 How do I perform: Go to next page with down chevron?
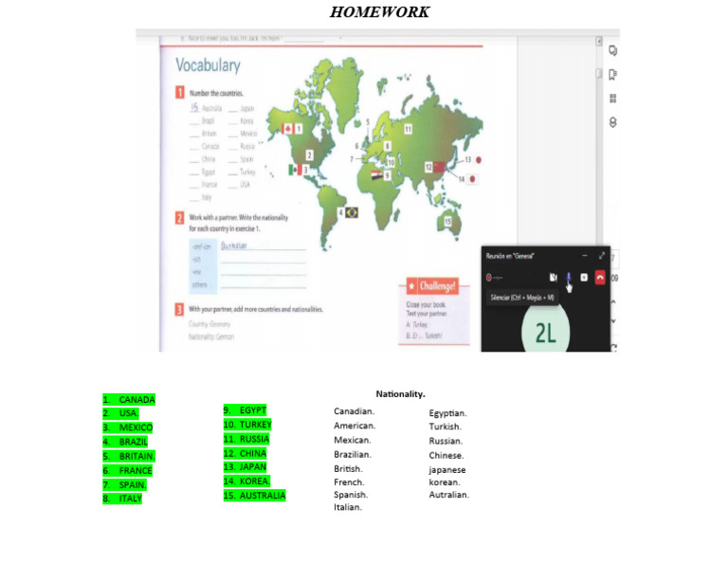pyautogui.click(x=613, y=320)
